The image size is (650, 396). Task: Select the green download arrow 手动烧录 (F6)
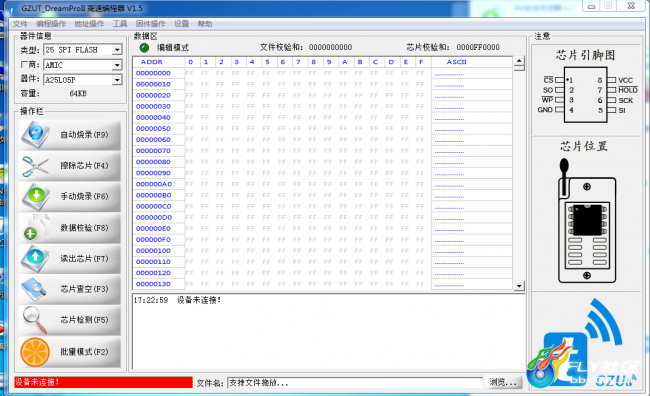[x=35, y=197]
